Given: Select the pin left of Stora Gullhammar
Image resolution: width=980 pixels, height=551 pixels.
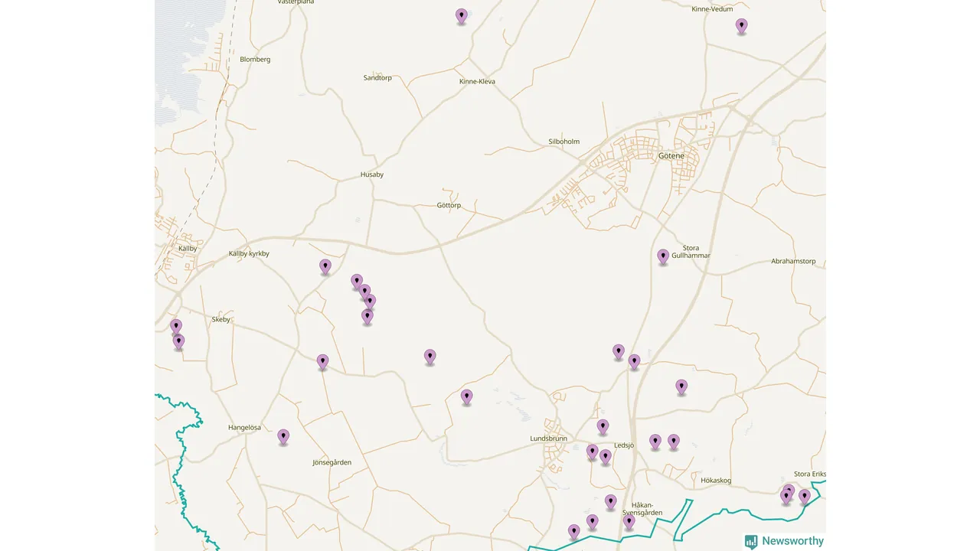Looking at the screenshot, I should [663, 256].
